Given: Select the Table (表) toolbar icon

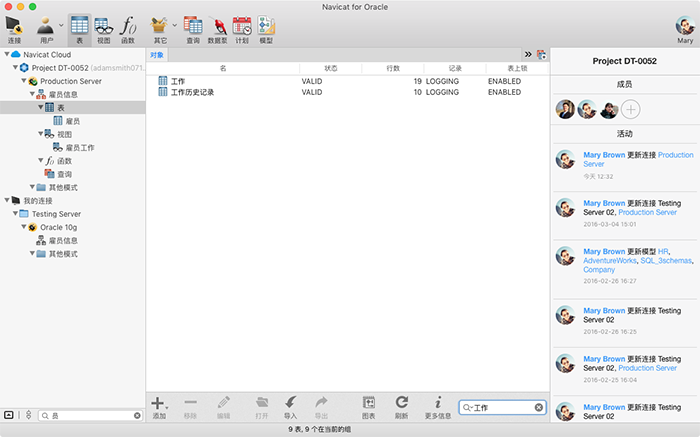Looking at the screenshot, I should pyautogui.click(x=79, y=30).
